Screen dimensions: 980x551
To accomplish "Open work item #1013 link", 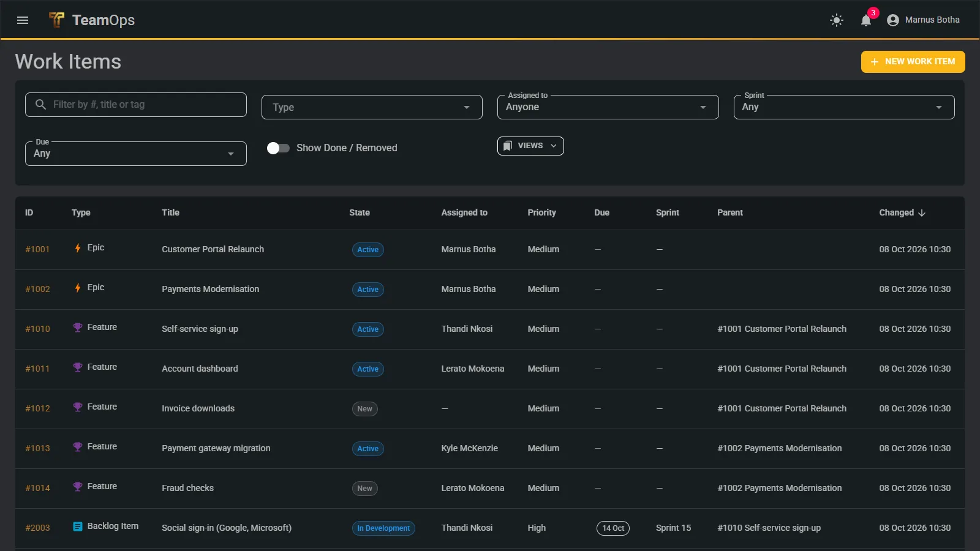I will [x=37, y=448].
